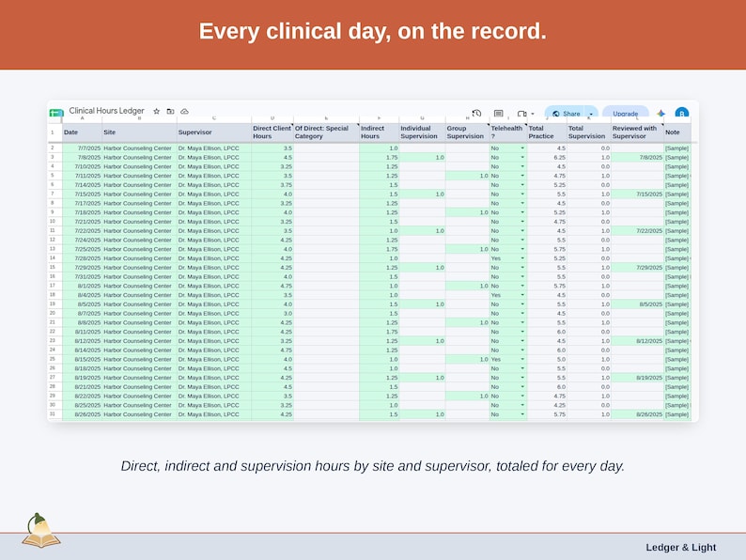Open Telehealth dropdown for 8/26/2025 row
Image resolution: width=746 pixels, height=560 pixels.
[x=522, y=414]
